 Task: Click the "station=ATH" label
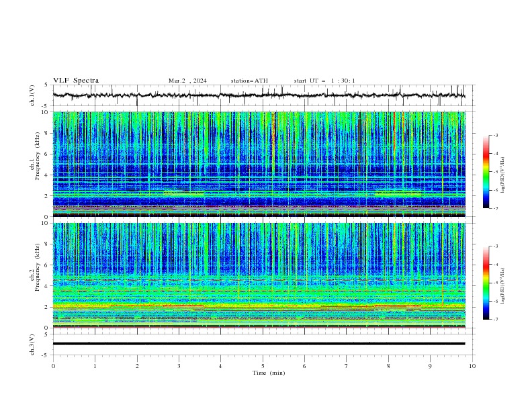click(249, 81)
